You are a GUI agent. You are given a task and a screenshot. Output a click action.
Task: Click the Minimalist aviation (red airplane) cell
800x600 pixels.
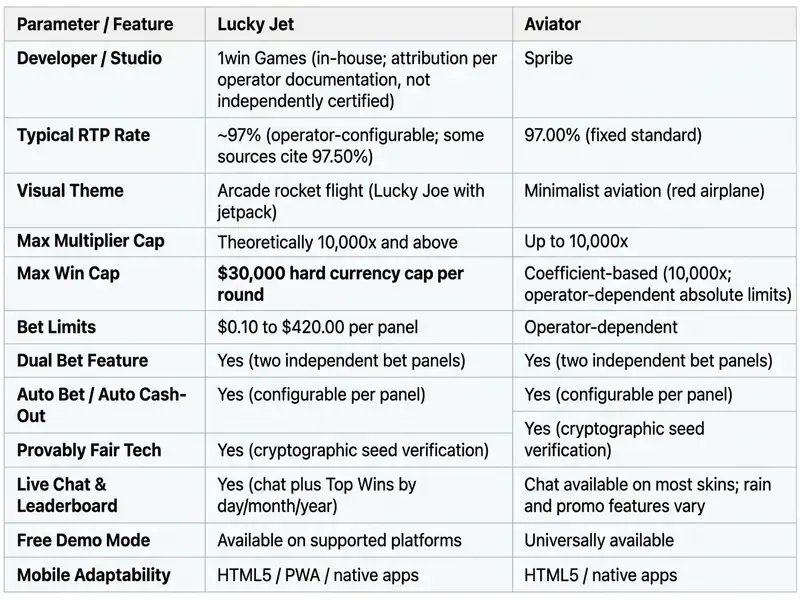tap(654, 201)
